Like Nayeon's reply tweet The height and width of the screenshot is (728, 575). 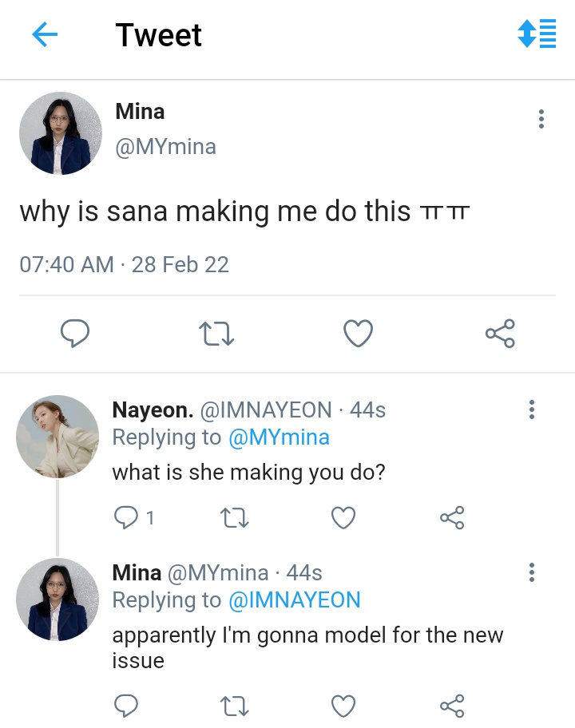[343, 518]
